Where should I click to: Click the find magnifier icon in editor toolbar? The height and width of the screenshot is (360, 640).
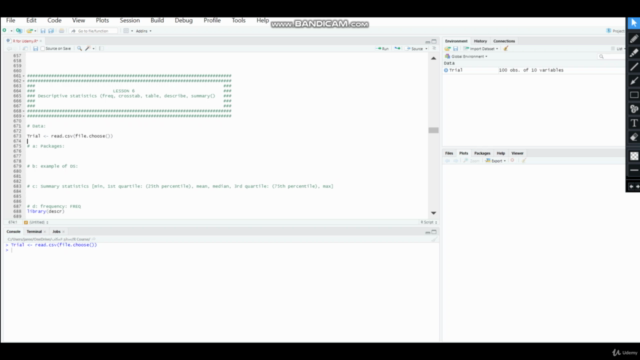point(80,49)
